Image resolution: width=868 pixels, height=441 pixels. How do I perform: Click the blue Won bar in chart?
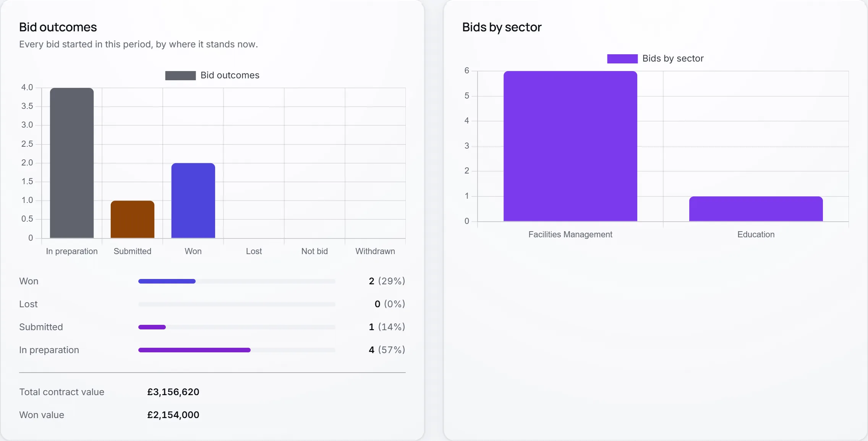[x=193, y=201]
